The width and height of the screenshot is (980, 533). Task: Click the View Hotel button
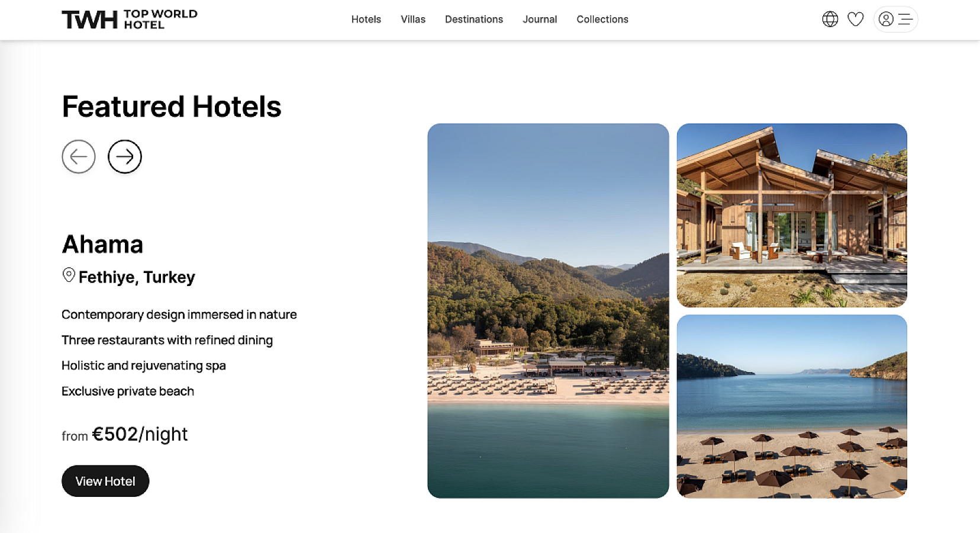(105, 481)
